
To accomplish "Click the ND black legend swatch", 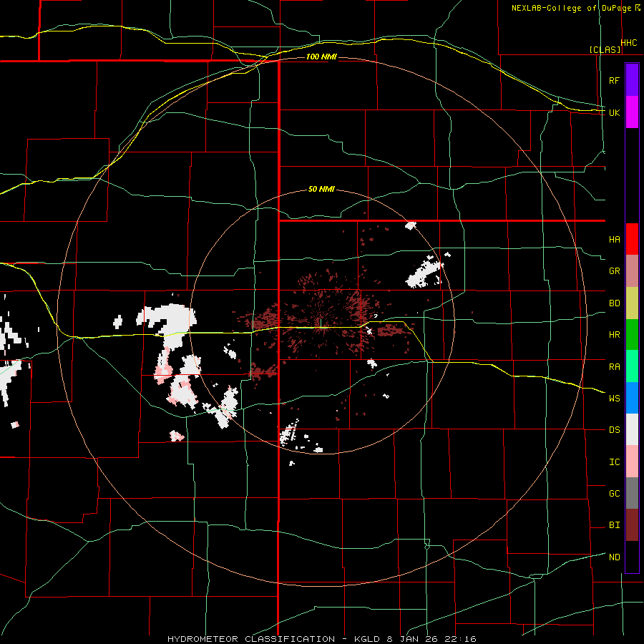I will click(x=632, y=557).
